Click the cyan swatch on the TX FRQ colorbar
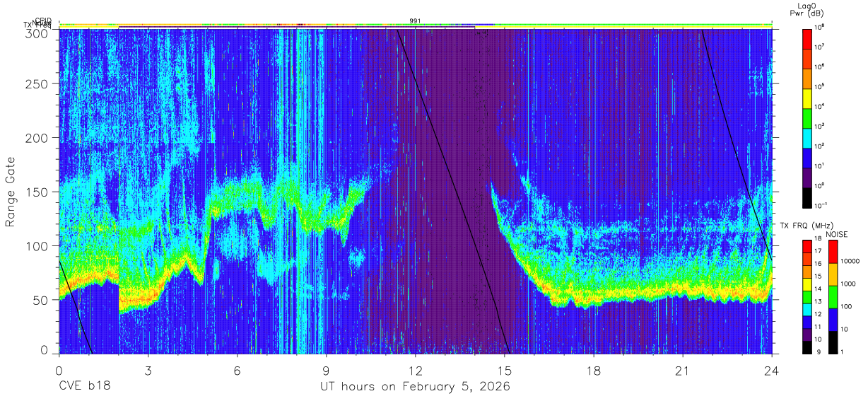 (x=807, y=310)
